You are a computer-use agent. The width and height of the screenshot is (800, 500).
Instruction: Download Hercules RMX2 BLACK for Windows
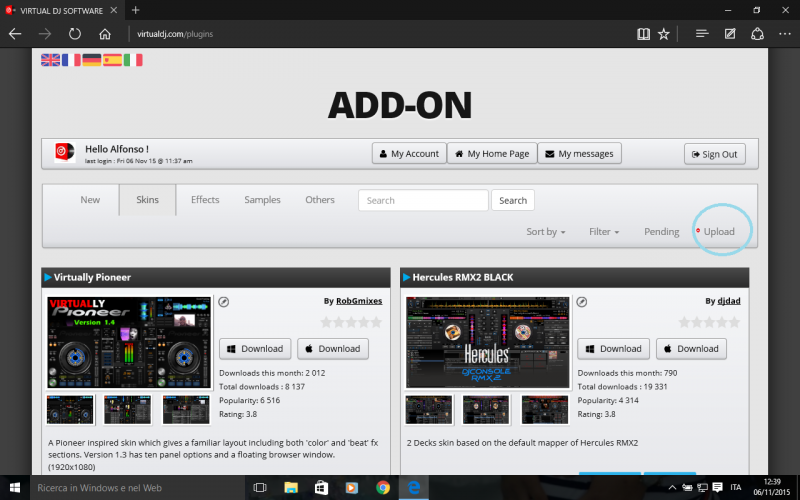click(614, 349)
